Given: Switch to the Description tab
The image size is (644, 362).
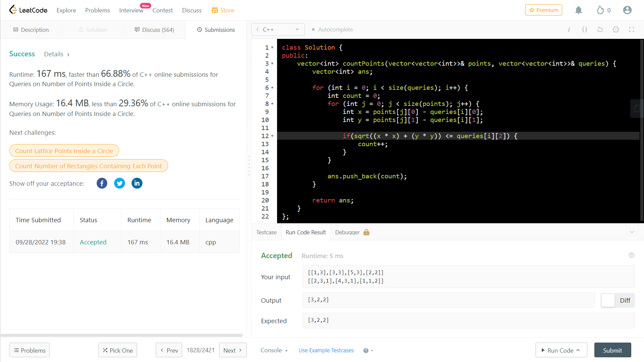Looking at the screenshot, I should pyautogui.click(x=31, y=30).
